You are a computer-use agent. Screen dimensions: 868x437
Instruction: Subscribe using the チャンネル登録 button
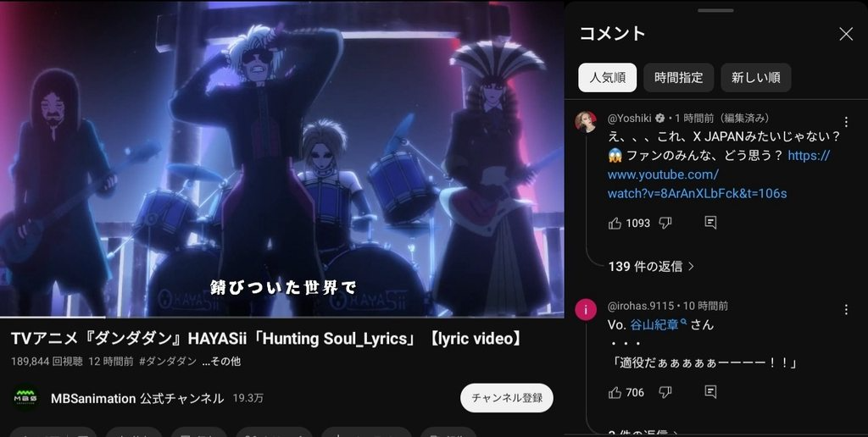pos(507,398)
